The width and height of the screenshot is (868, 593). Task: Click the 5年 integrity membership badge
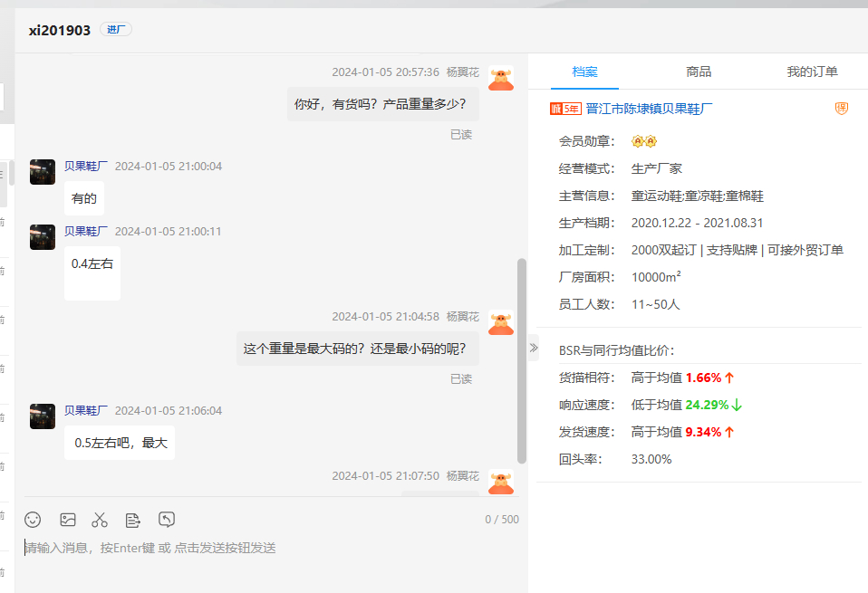(564, 109)
